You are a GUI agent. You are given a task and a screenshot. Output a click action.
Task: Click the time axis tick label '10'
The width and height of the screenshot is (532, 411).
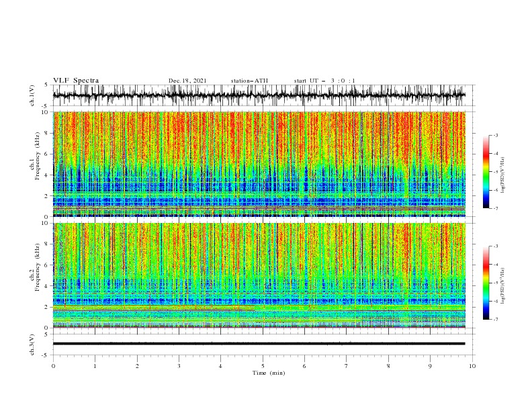click(472, 366)
